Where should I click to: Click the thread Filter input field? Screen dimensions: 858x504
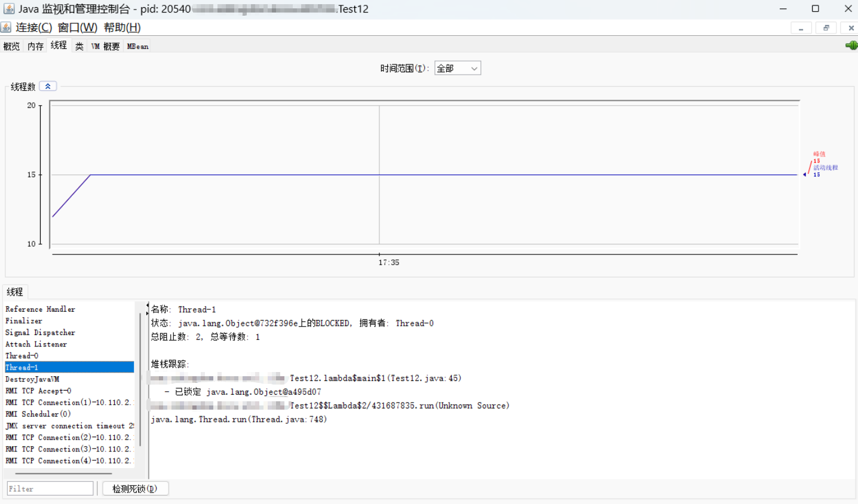point(50,488)
